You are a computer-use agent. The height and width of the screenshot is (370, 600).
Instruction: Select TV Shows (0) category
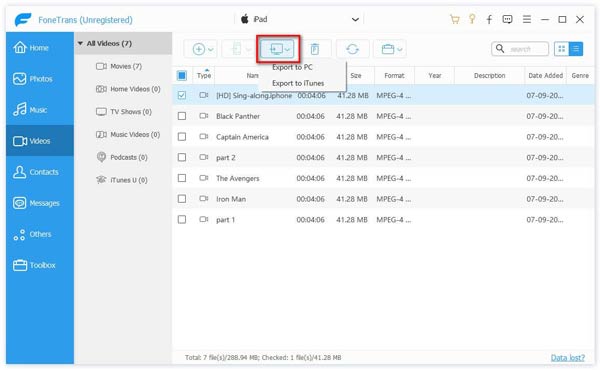(x=123, y=112)
